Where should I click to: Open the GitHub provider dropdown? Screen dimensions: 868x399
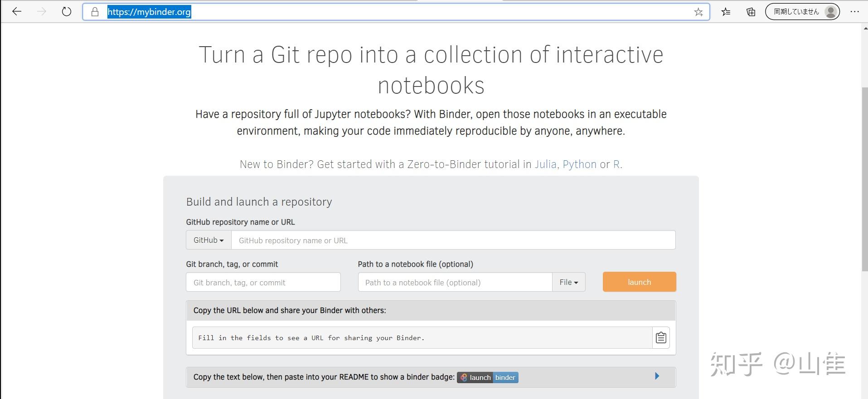tap(209, 240)
